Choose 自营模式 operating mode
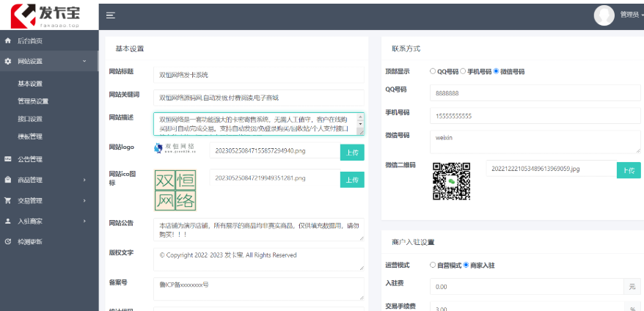644x311 pixels. point(433,265)
